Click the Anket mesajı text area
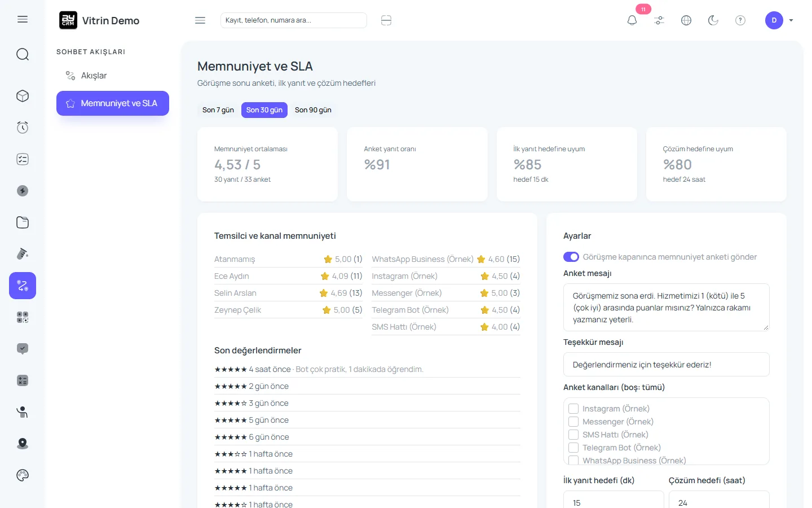Image resolution: width=812 pixels, height=508 pixels. pos(667,308)
